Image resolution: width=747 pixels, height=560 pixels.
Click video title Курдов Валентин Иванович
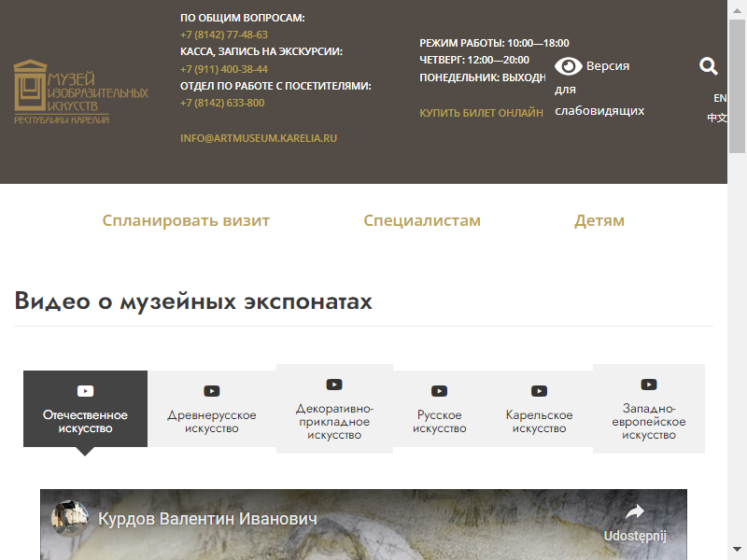pos(207,519)
